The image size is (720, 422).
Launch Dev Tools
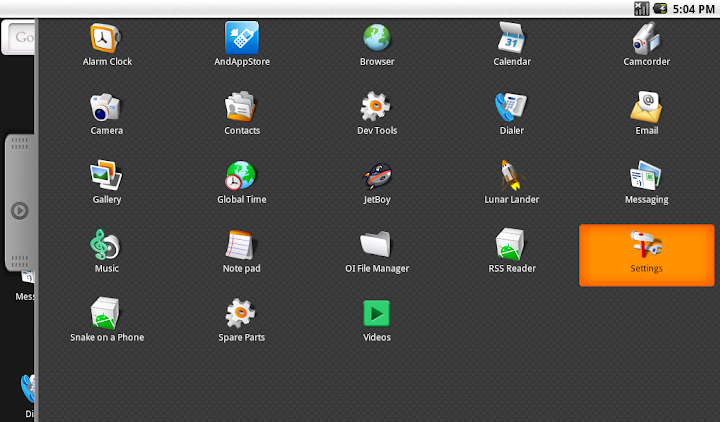click(x=377, y=113)
